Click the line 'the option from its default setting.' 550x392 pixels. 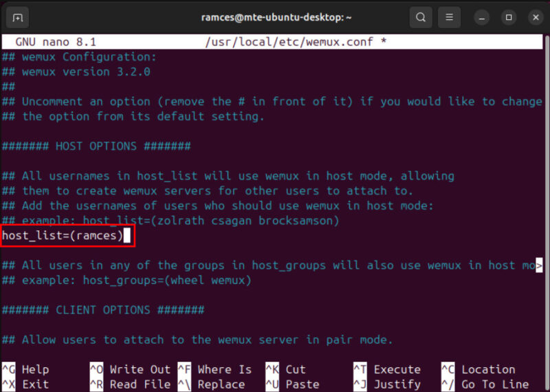pos(133,116)
